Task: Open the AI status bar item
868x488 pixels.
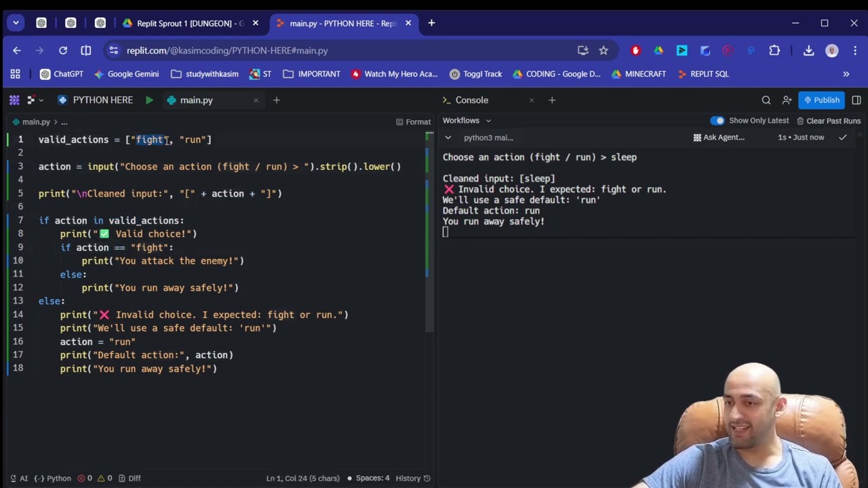Action: click(18, 479)
